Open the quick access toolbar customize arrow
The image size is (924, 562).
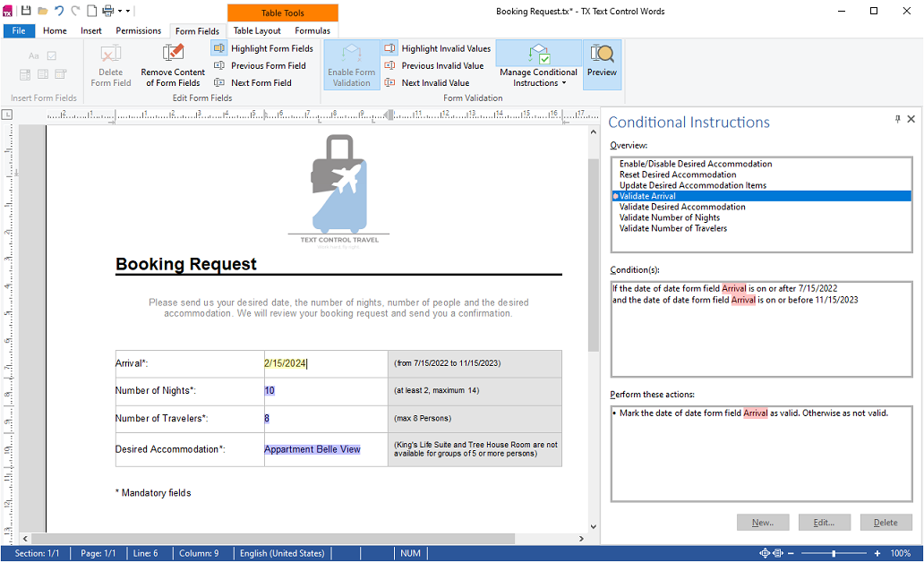tap(128, 11)
